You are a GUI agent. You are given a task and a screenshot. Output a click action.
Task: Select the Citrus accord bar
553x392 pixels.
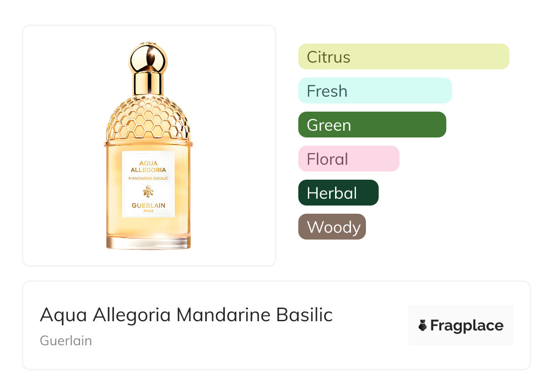pyautogui.click(x=404, y=57)
